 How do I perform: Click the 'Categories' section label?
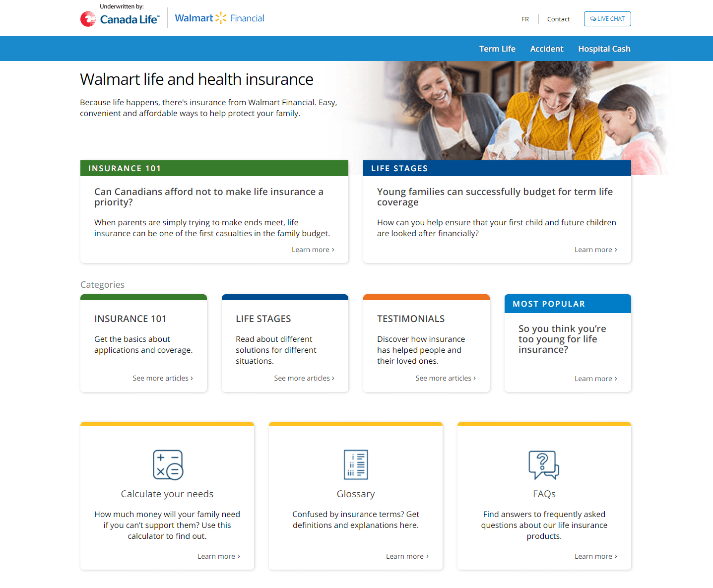tap(103, 285)
